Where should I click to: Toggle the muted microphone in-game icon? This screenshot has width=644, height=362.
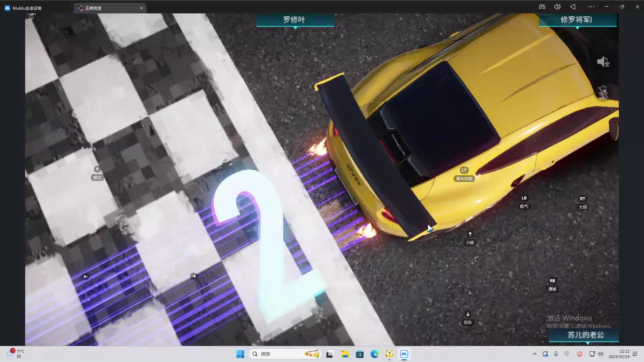coord(603,92)
